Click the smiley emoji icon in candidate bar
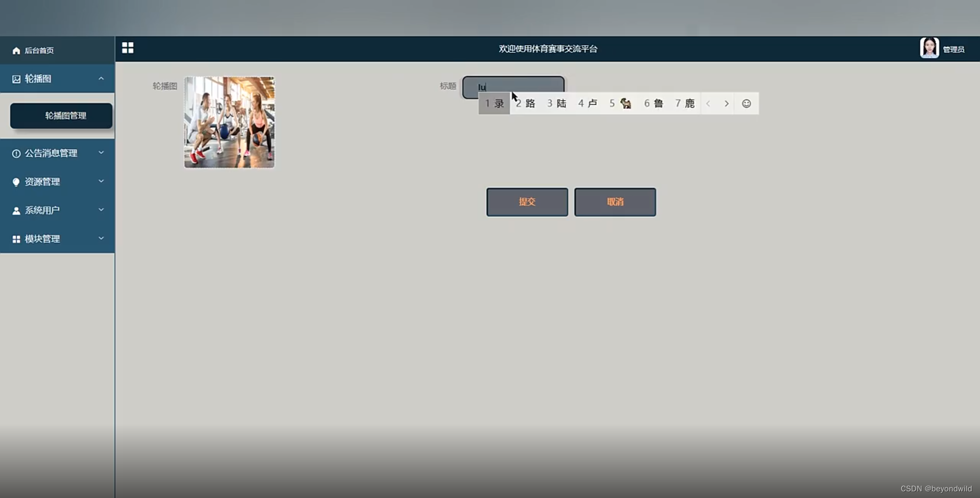 point(746,103)
